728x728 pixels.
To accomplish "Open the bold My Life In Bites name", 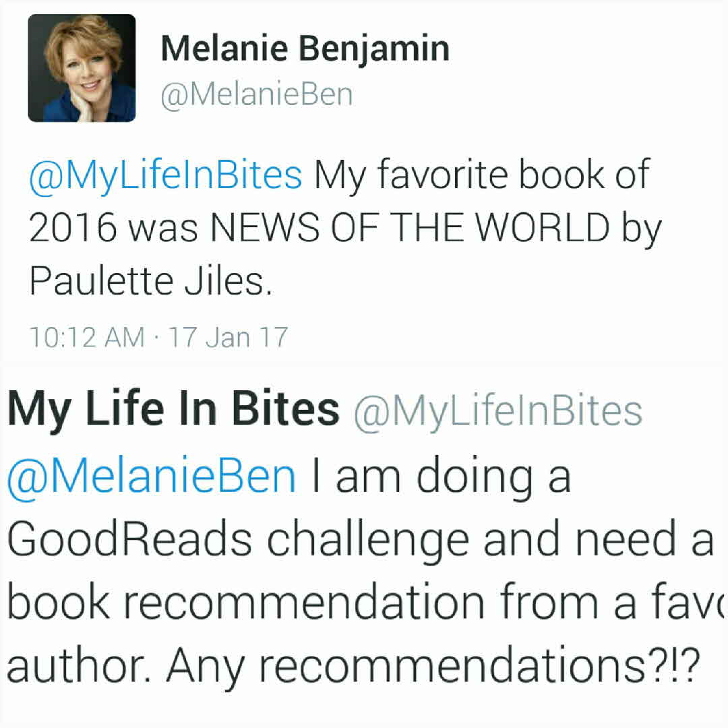I will [173, 409].
